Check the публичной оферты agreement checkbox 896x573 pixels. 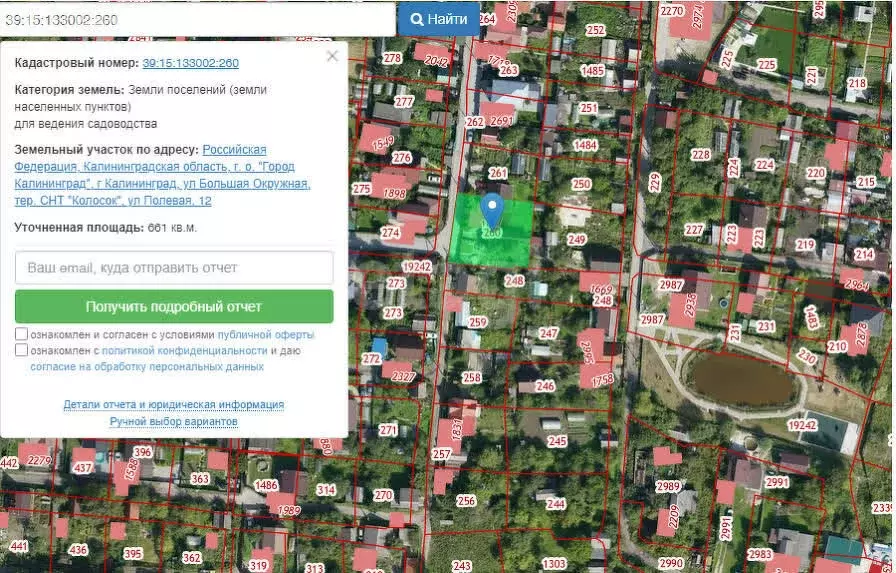coord(22,334)
